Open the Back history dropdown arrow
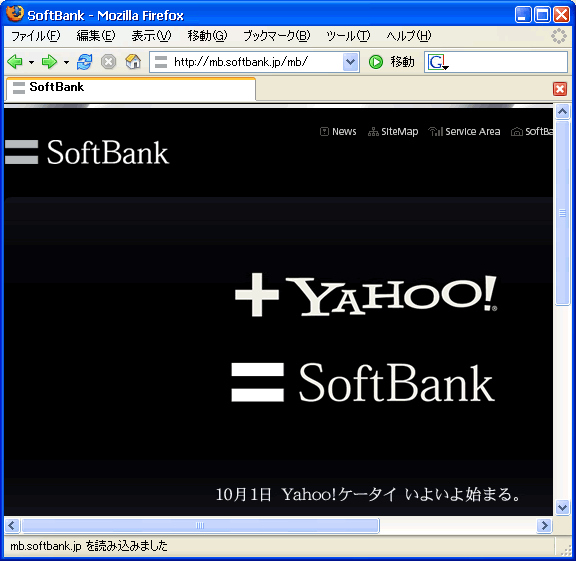Viewport: 576px width, 561px height. coord(32,62)
